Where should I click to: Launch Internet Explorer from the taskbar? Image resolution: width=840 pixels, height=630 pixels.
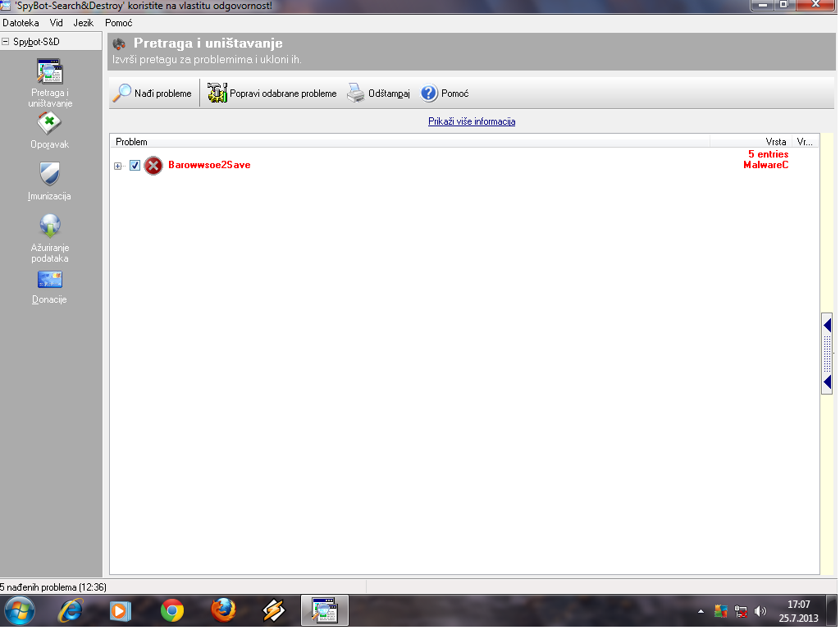click(x=71, y=610)
